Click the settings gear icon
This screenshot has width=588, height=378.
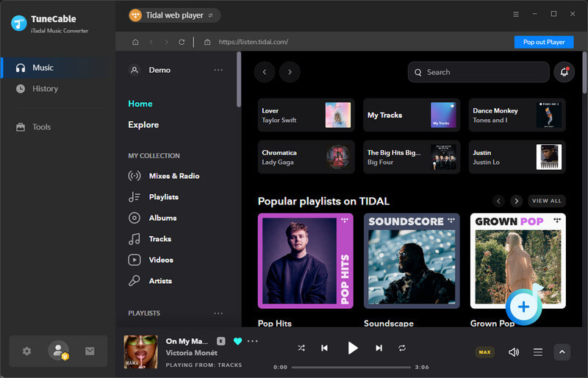(26, 352)
